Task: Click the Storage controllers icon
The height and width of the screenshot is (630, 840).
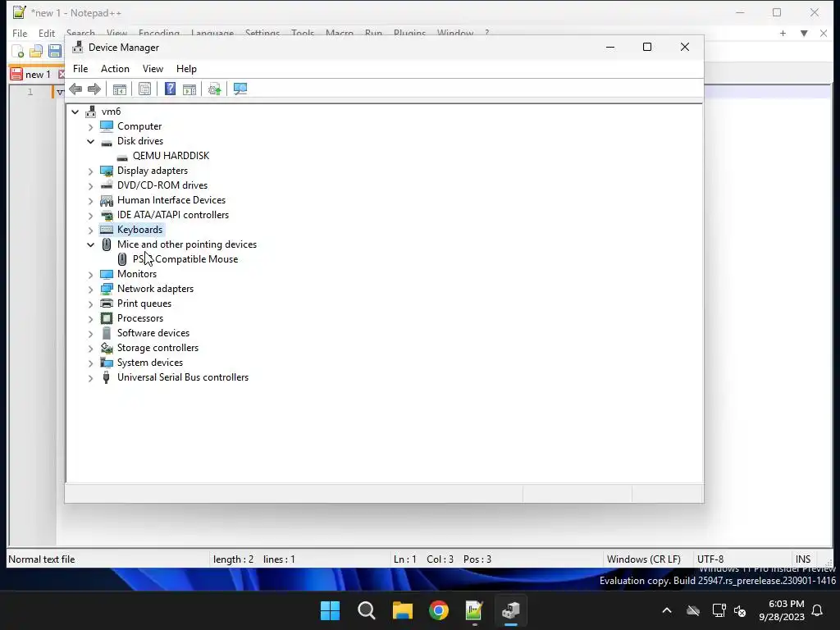Action: (107, 348)
